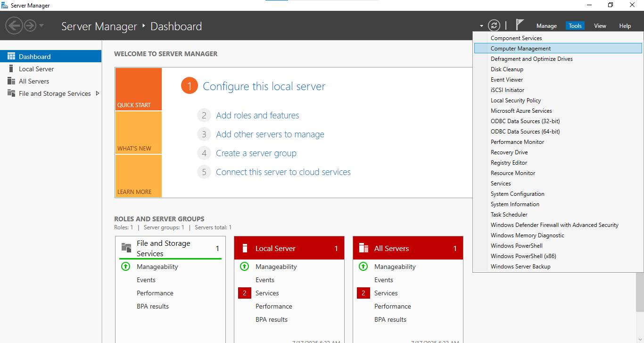Open System Information
This screenshot has width=644, height=343.
click(558, 204)
